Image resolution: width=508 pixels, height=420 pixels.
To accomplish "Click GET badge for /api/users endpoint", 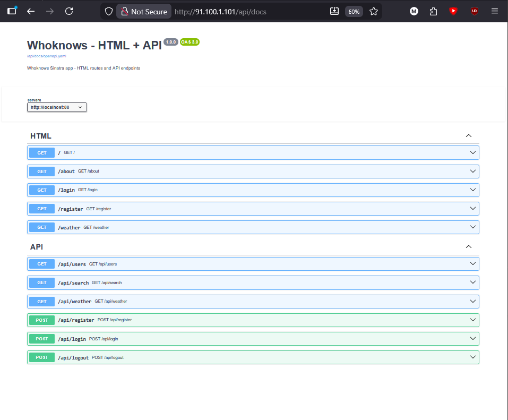I will [42, 264].
